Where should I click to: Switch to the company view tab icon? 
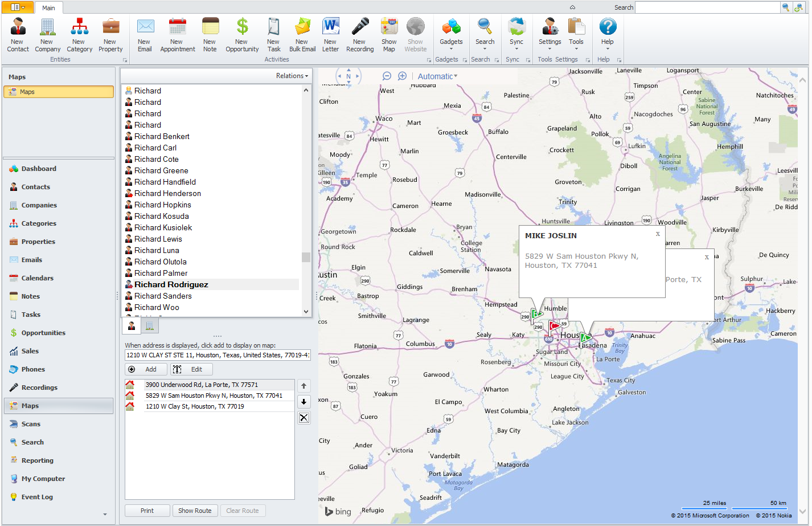tap(150, 325)
